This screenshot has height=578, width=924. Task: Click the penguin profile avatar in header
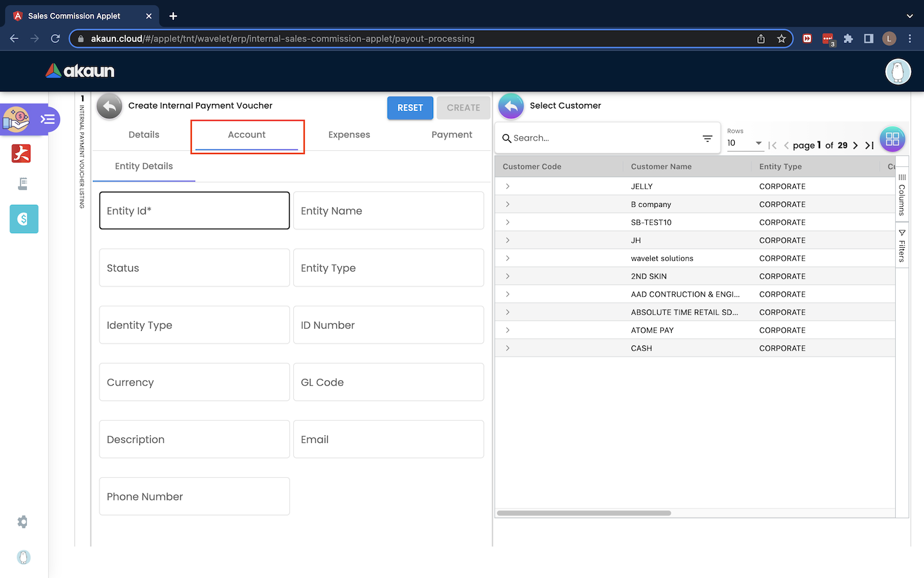click(898, 71)
